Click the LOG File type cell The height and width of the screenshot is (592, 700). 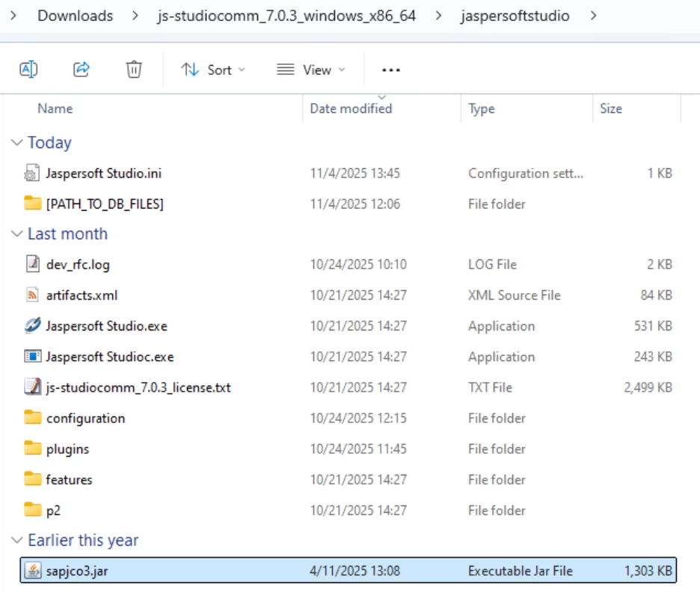492,265
